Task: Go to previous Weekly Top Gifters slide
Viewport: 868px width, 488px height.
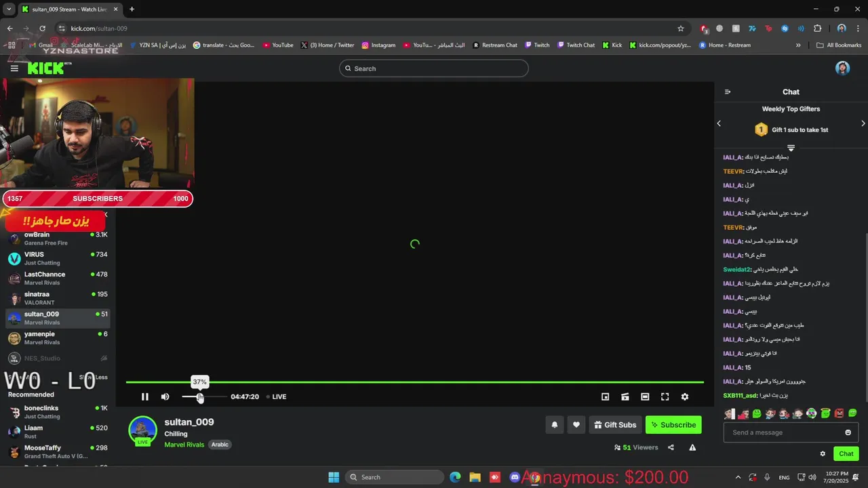Action: (x=719, y=123)
